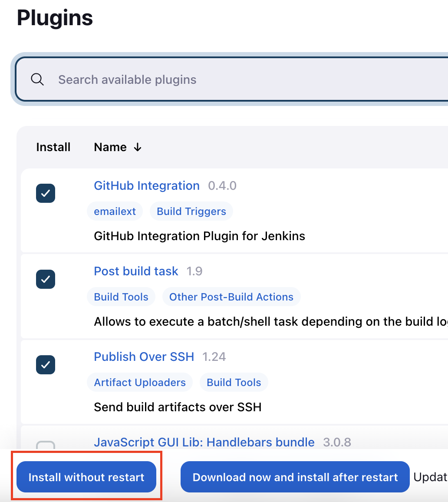Select Build Tools tag under Publish Over SSH
Screen dimensions: 448x502
click(x=234, y=382)
